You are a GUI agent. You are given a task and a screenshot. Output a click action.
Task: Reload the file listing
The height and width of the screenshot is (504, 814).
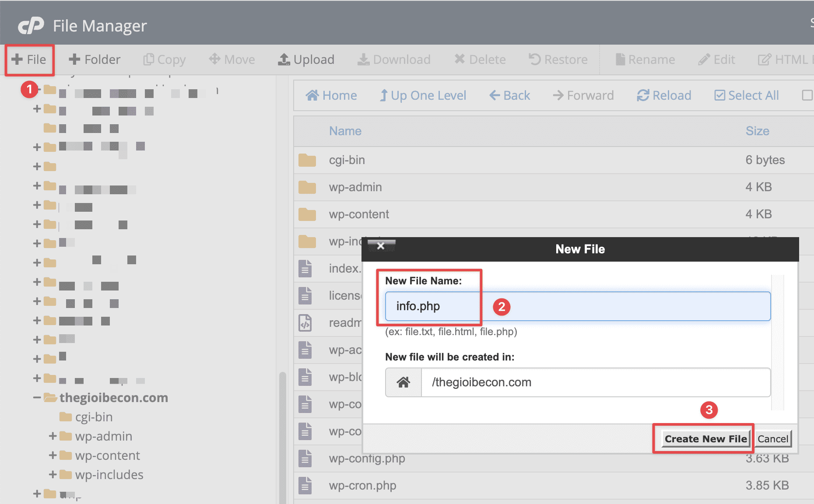pos(663,95)
